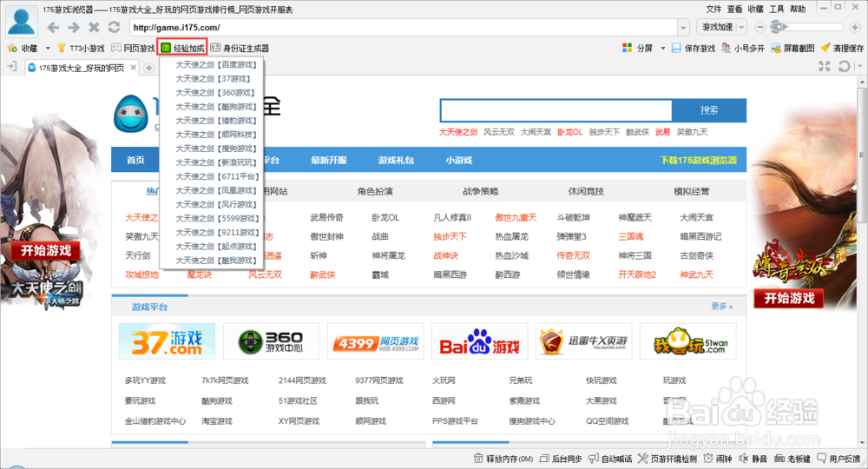Screen dimensions: 868x469
Task: Select 大天使之剑【360游戏】 menu entry
Action: tap(216, 92)
